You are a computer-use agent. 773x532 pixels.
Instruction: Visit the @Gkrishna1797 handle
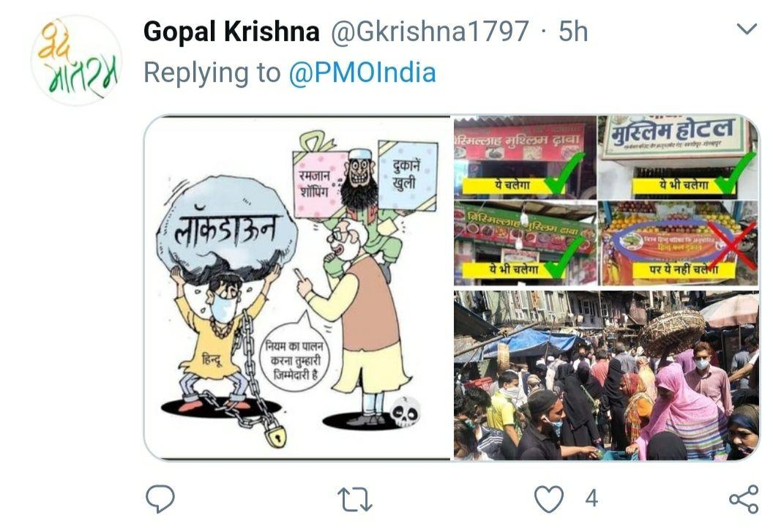430,31
